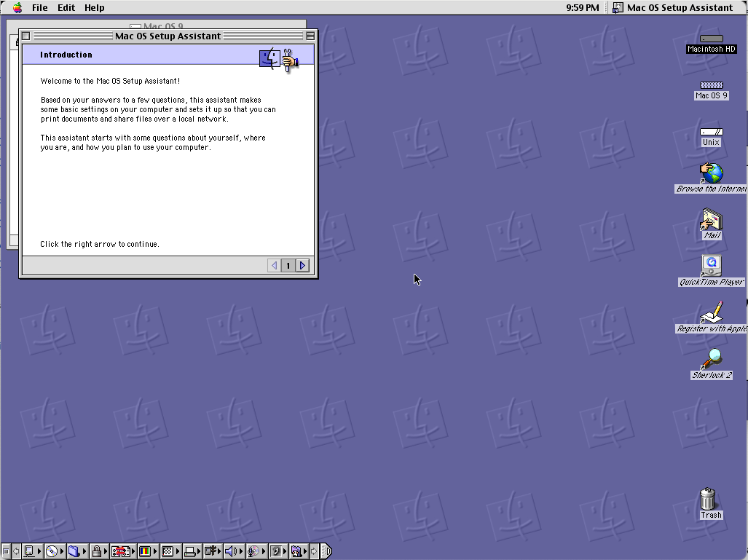Open the Sherlock 2 search icon
Viewport: 748px width, 560px height.
tap(712, 359)
